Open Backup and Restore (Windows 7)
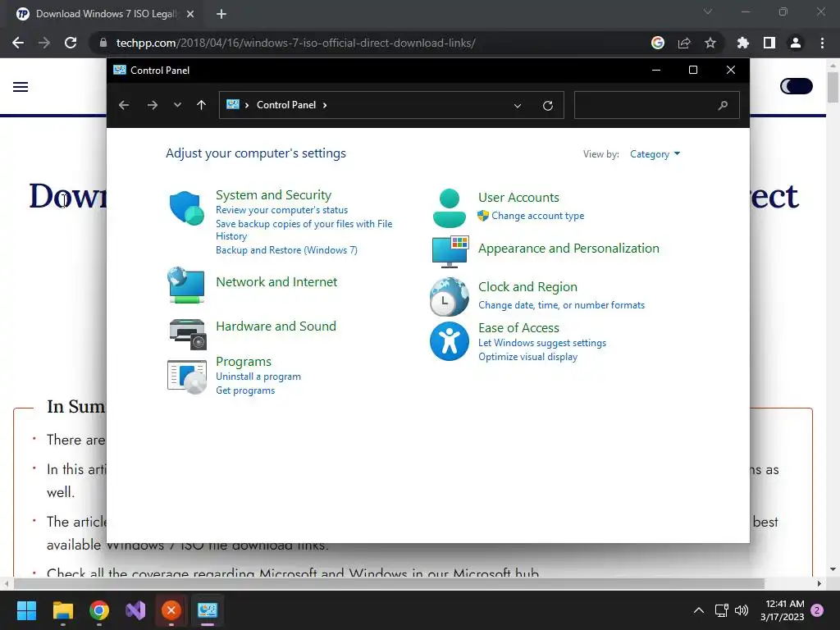Screen dimensions: 840x630 286,250
